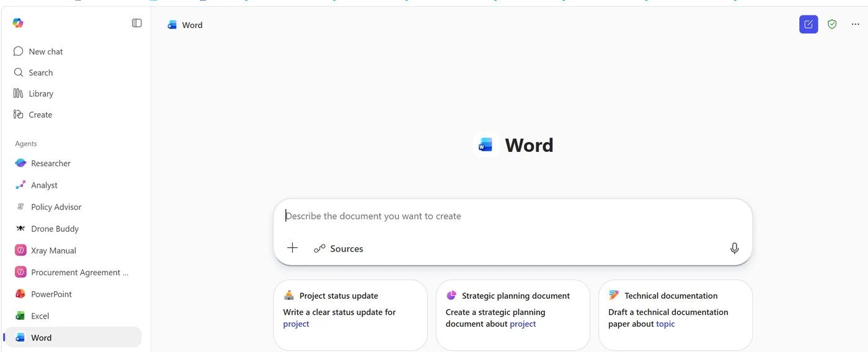Select the PowerPoint agent
The height and width of the screenshot is (352, 868).
click(73, 294)
